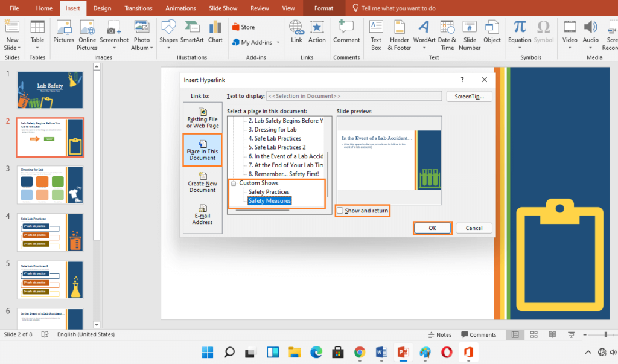Toggle the Comments pane
The image size is (618, 364).
(x=479, y=334)
